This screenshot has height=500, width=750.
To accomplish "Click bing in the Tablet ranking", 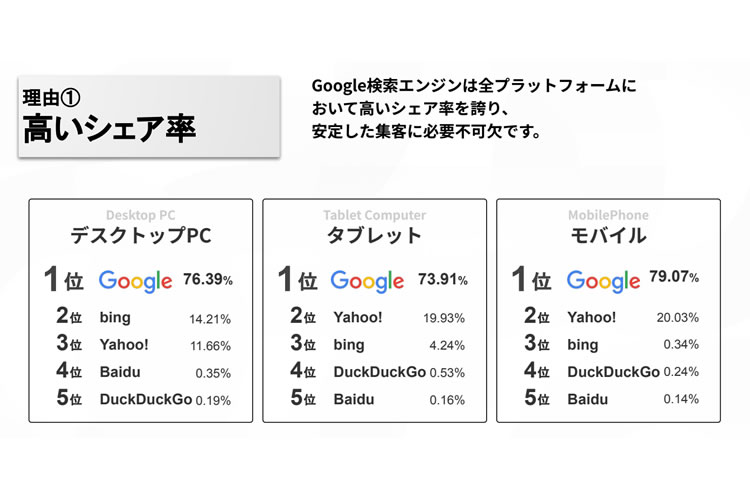I will tap(349, 345).
